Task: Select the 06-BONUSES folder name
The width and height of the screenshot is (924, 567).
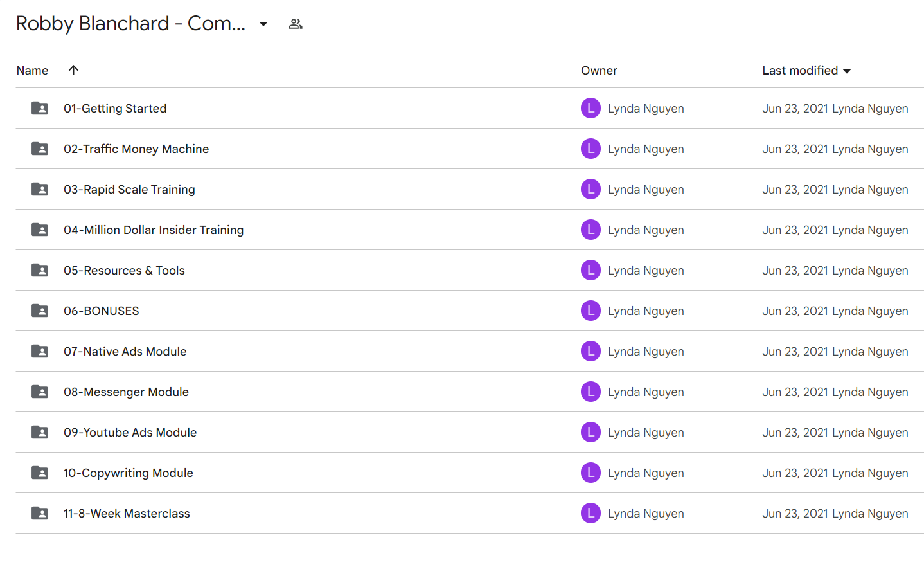Action: 102,311
